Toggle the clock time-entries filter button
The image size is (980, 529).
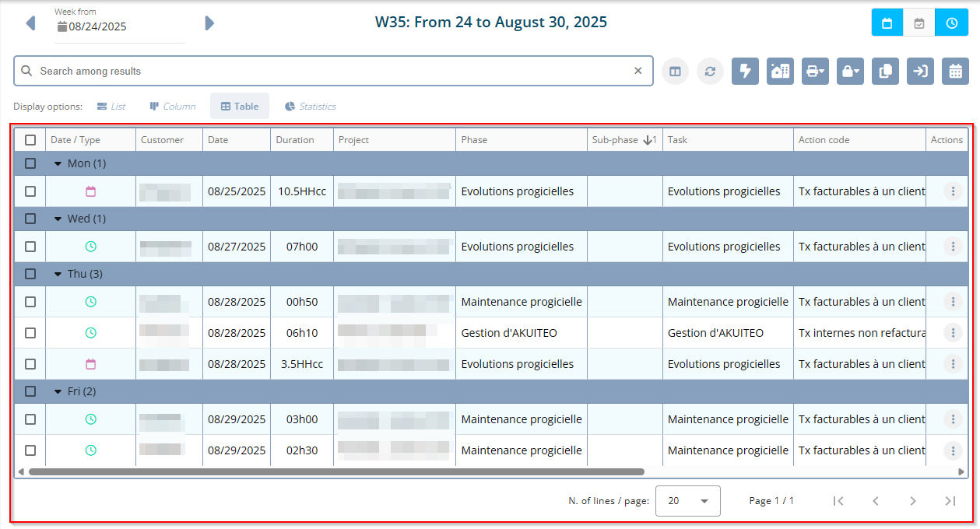952,23
